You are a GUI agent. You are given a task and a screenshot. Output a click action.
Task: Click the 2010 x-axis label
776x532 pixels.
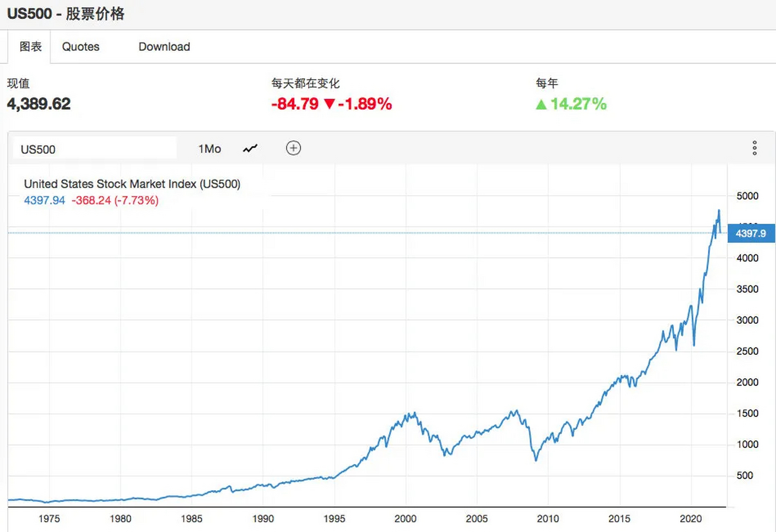548,519
